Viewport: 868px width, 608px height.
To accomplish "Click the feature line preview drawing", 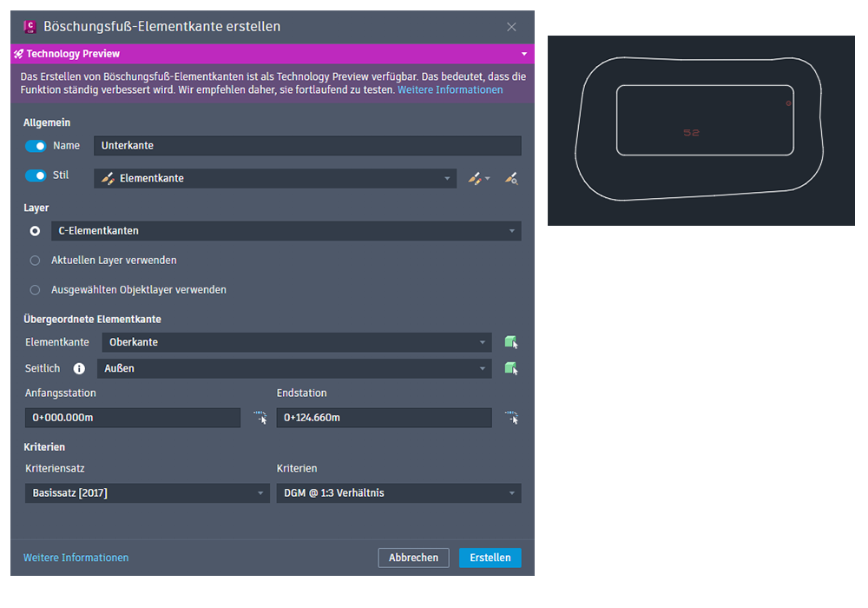I will (700, 130).
